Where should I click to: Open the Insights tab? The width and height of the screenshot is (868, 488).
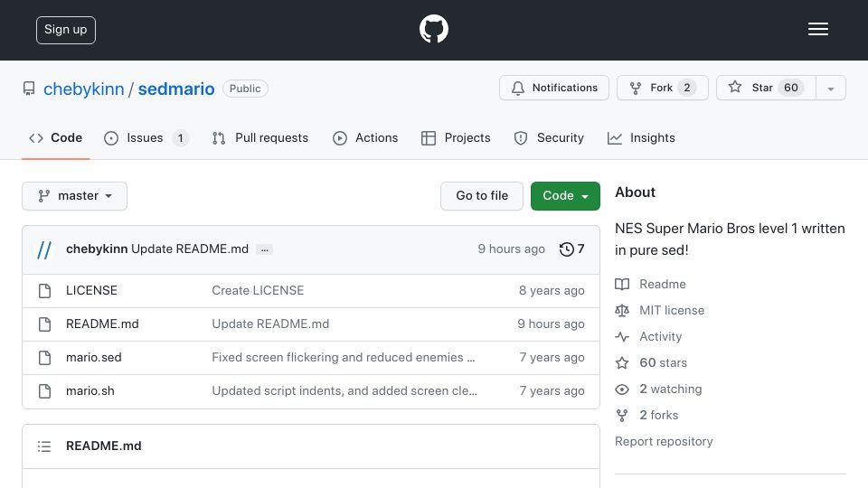point(641,137)
